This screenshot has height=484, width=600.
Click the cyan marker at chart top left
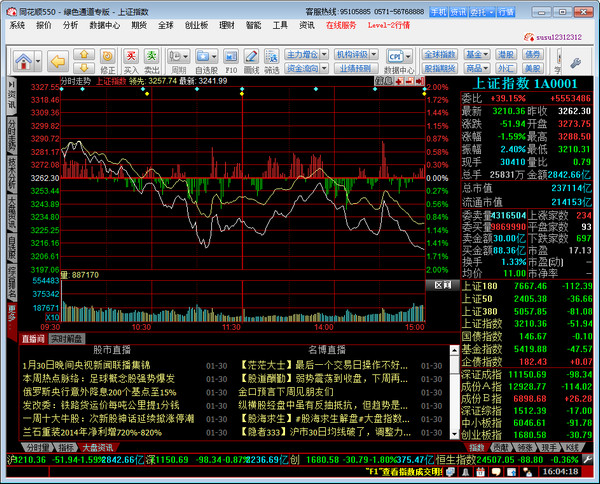point(62,91)
